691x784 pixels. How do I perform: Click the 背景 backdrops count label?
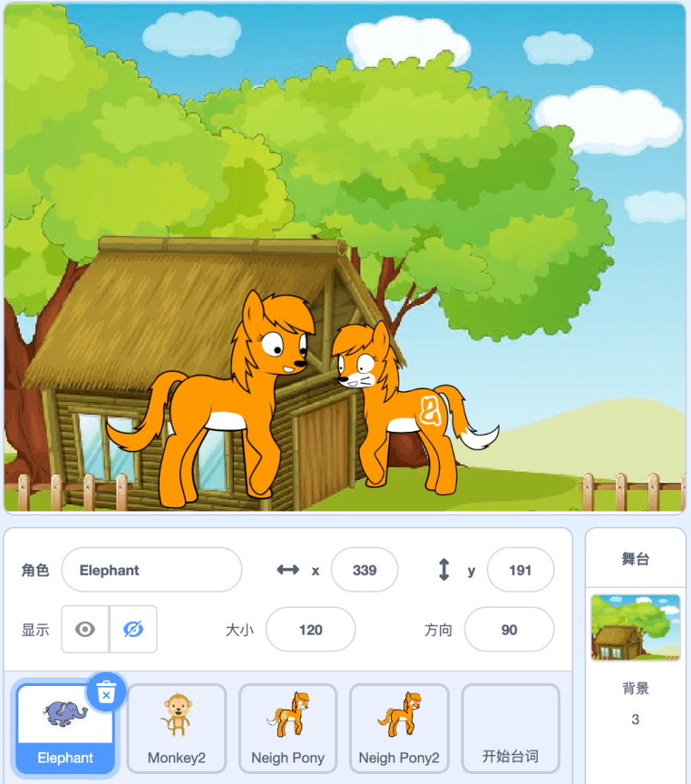635,688
